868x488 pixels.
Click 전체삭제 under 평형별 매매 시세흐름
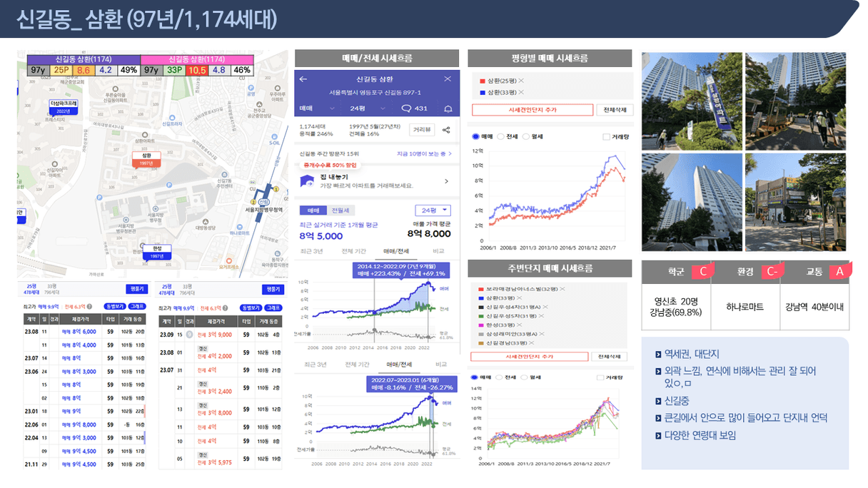pyautogui.click(x=615, y=110)
